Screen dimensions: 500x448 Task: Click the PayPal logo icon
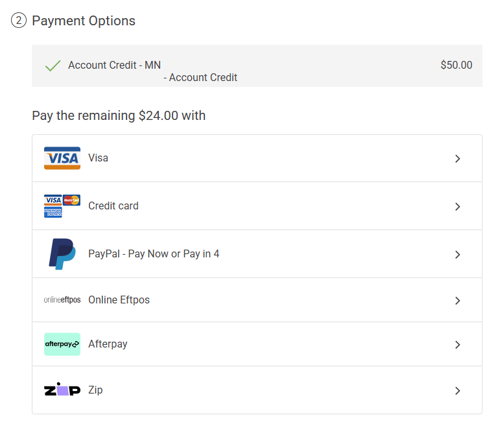62,254
